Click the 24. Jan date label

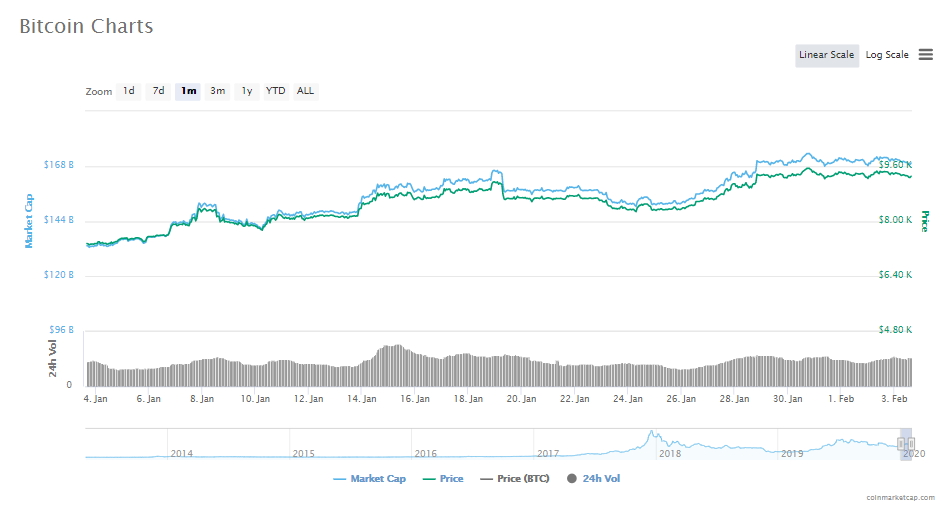628,399
